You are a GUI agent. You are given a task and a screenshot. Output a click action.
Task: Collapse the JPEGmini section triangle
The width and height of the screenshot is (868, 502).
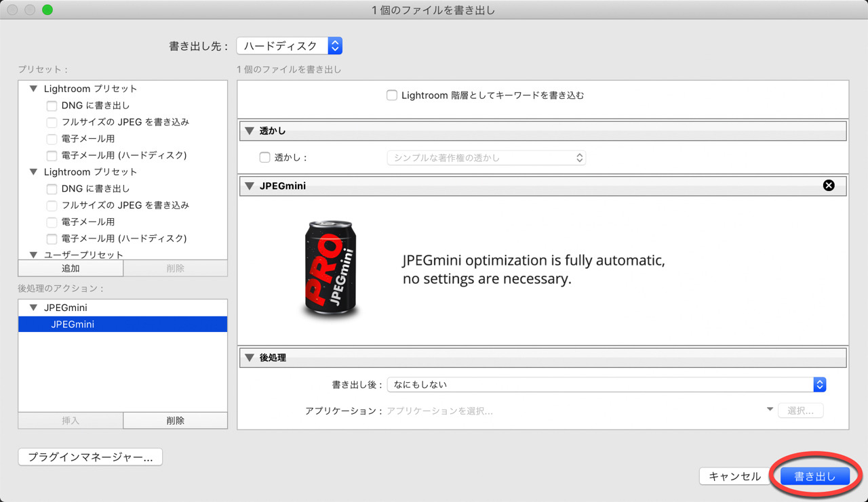click(250, 186)
